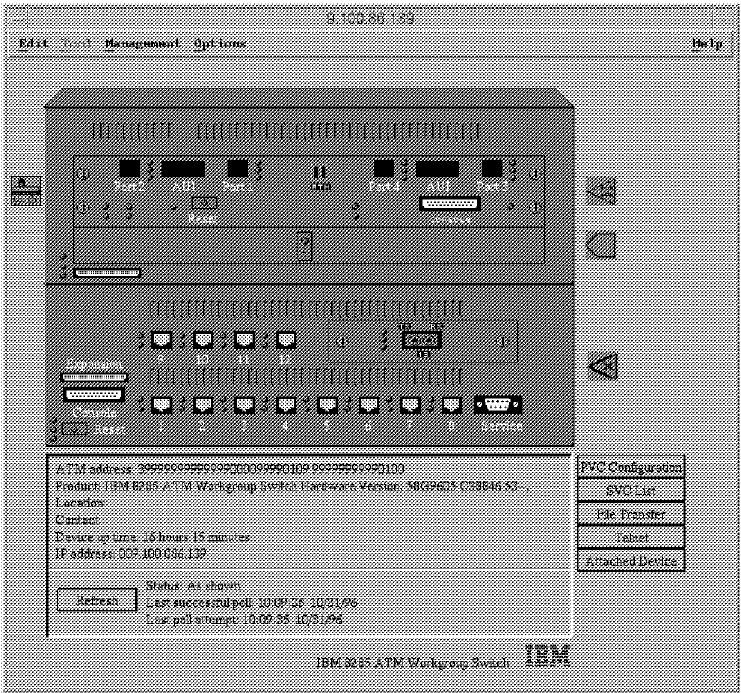The height and width of the screenshot is (693, 741).
Task: Click the Reset button on expansion module
Action: pyautogui.click(x=204, y=203)
